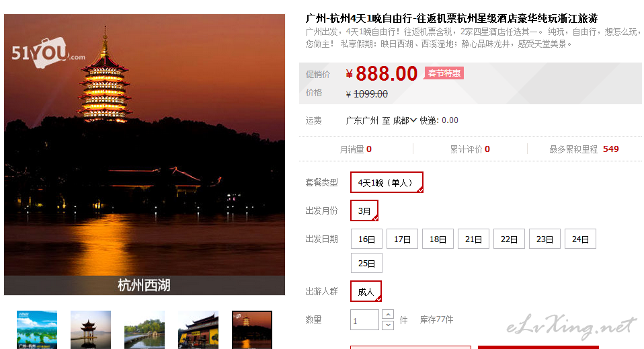
Task: Click the 春节特惠 promotion tag
Action: pyautogui.click(x=444, y=73)
